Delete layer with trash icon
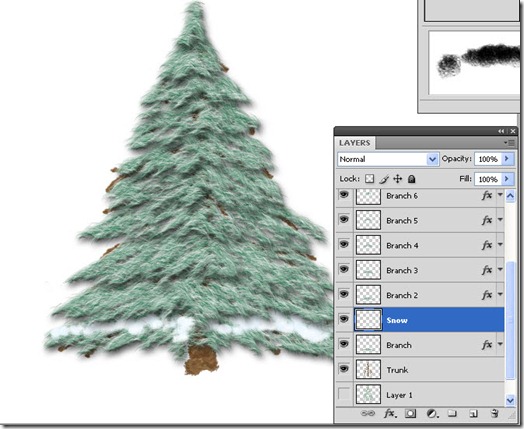The image size is (524, 429). click(495, 414)
